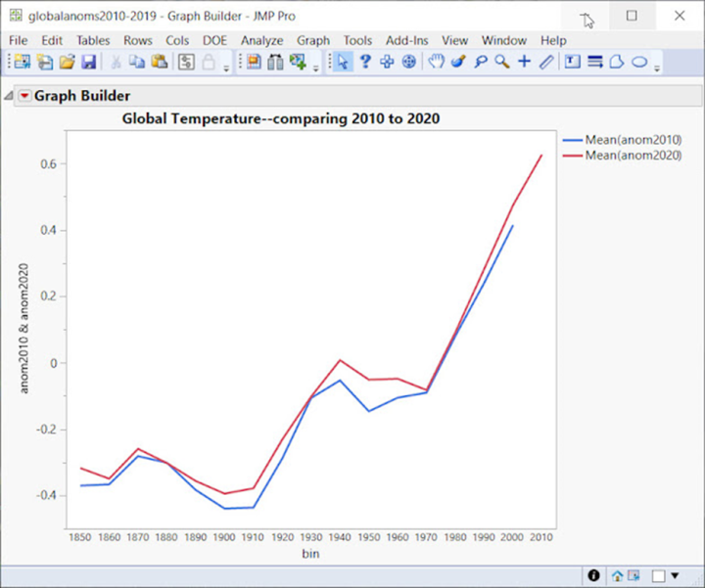Click the Mean(anom2010) legend label
The width and height of the screenshot is (705, 588).
[632, 140]
